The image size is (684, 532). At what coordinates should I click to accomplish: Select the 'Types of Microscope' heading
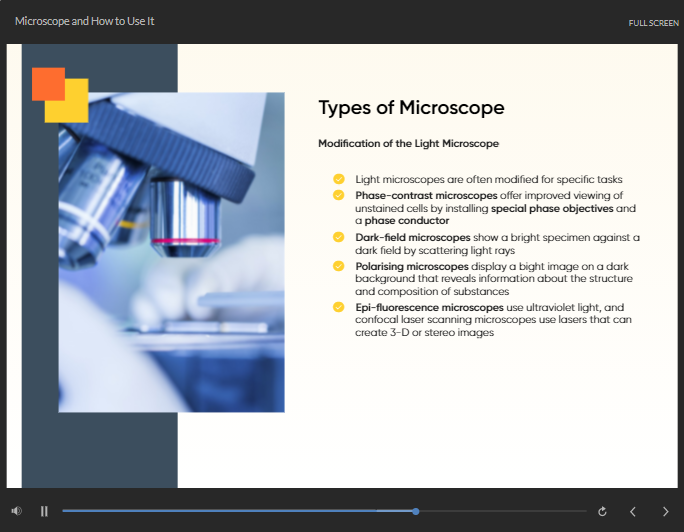click(x=411, y=108)
